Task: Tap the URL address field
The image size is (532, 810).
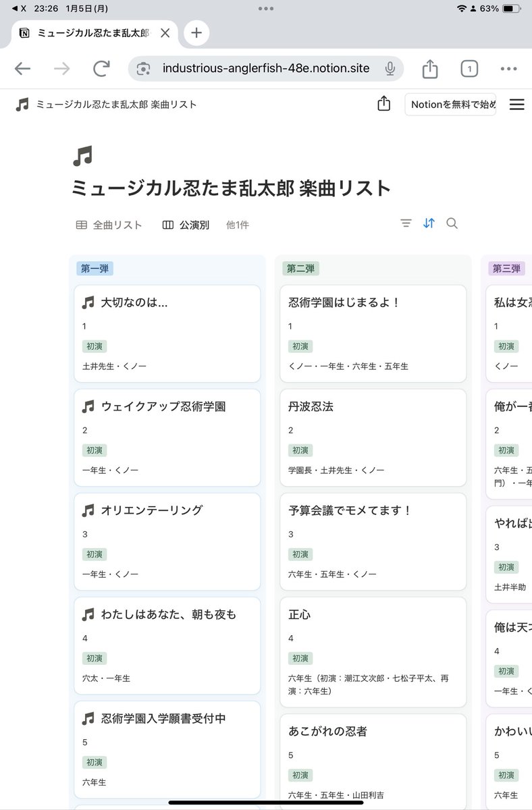Action: (x=265, y=68)
